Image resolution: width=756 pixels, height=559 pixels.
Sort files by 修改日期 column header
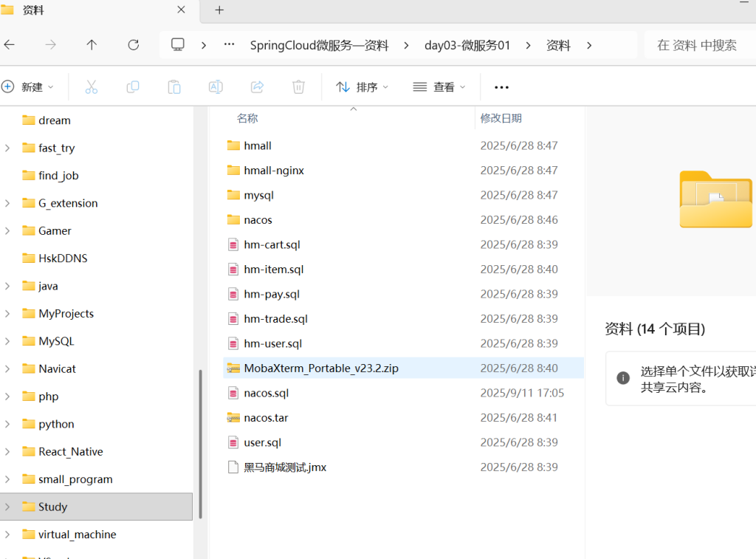pyautogui.click(x=501, y=118)
